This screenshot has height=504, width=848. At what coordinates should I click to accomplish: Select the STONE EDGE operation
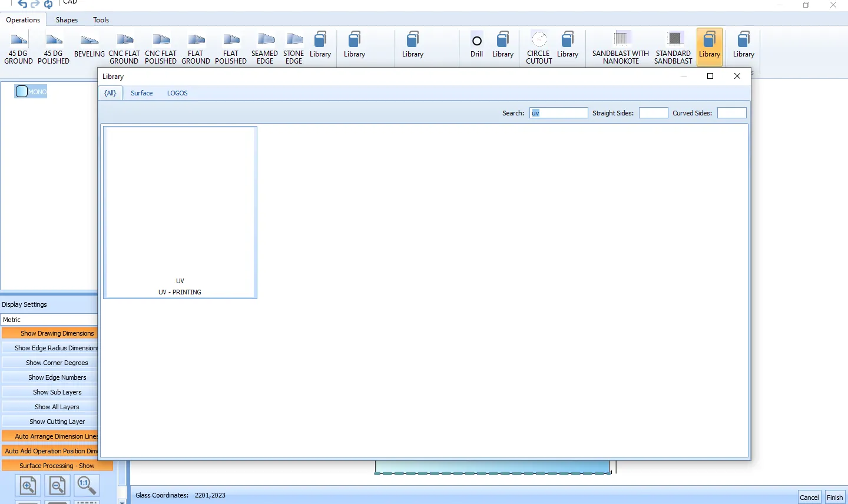(294, 48)
